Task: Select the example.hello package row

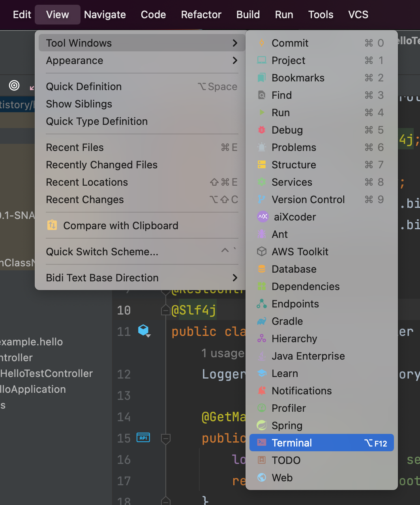Action: pos(32,341)
